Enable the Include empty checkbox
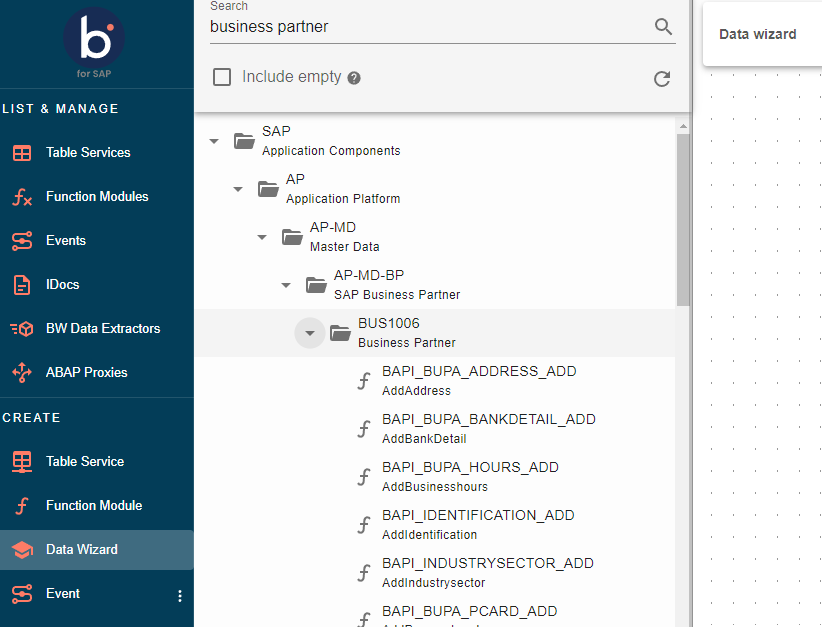Image resolution: width=822 pixels, height=627 pixels. click(x=222, y=77)
